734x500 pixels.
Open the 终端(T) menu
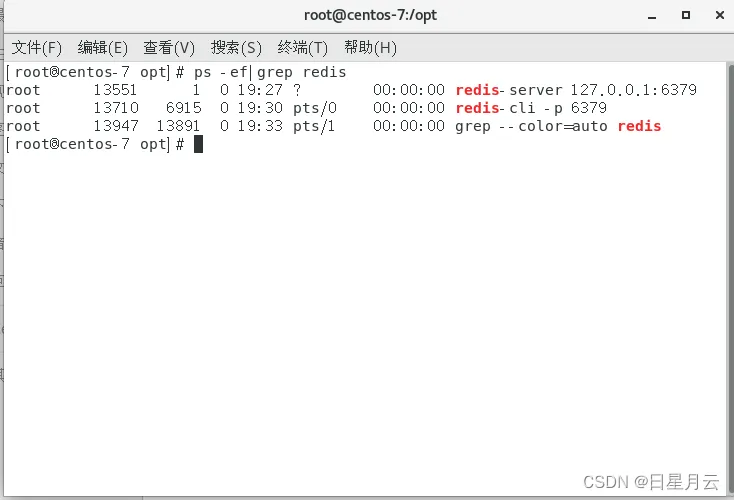(302, 48)
